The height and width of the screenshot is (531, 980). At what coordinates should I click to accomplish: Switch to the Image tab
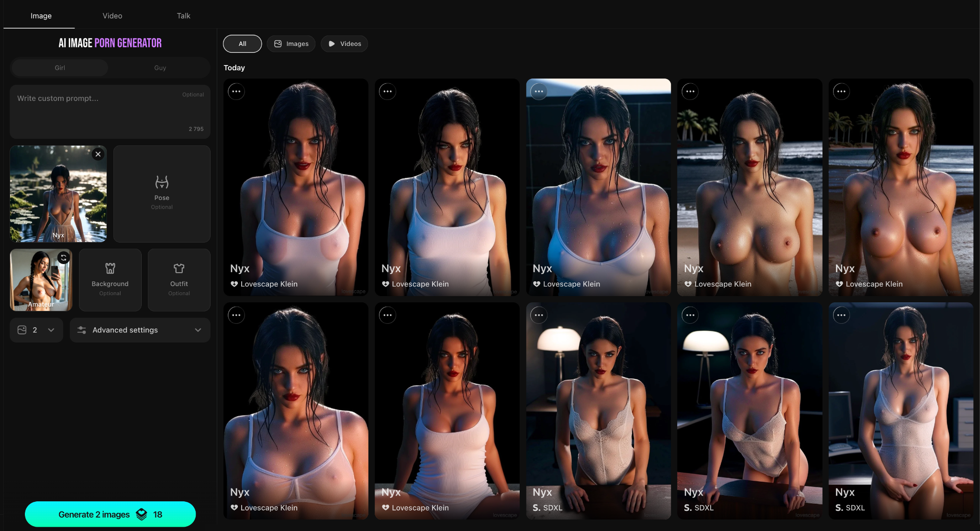(41, 16)
